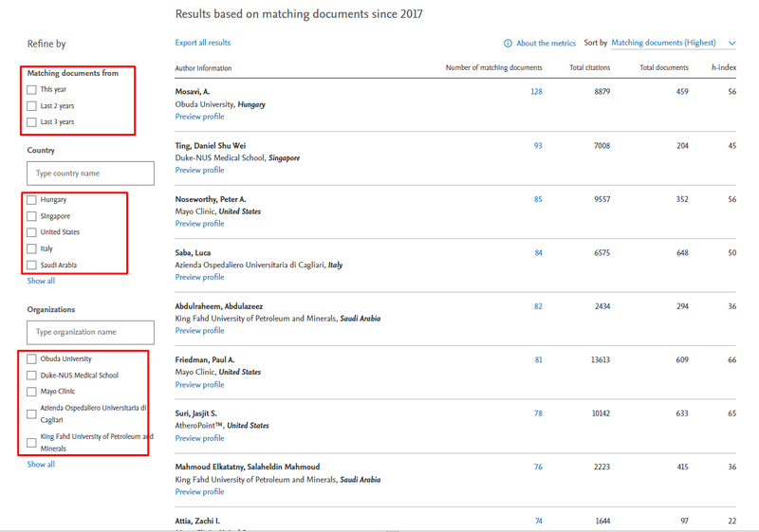Expand the country list with Show all
759x532 pixels.
click(41, 282)
